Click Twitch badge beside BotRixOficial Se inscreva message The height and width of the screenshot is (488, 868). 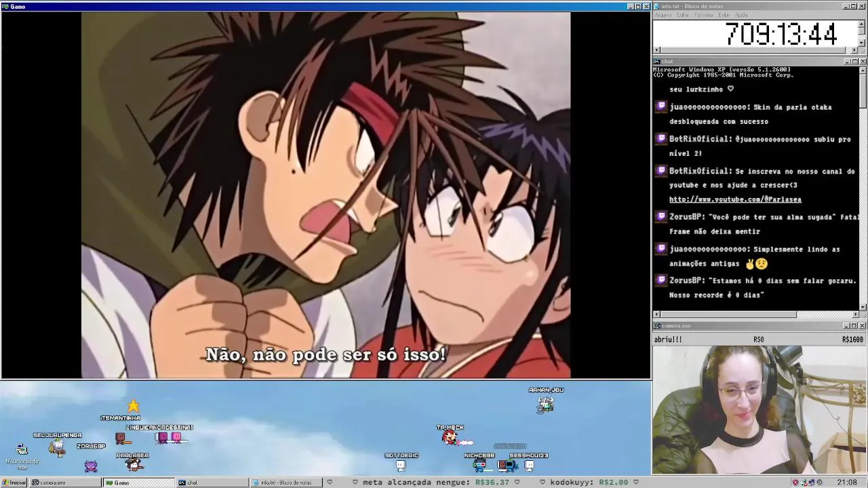tap(661, 171)
